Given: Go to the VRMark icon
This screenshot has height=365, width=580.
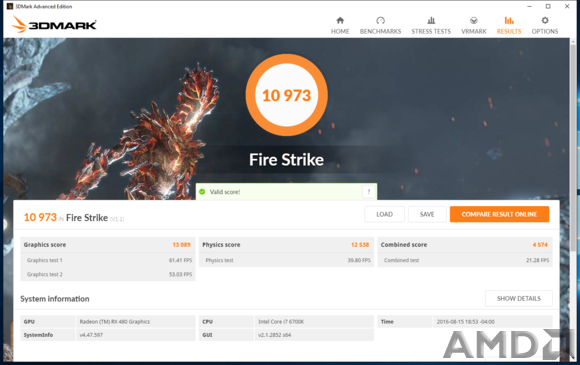Looking at the screenshot, I should (473, 20).
